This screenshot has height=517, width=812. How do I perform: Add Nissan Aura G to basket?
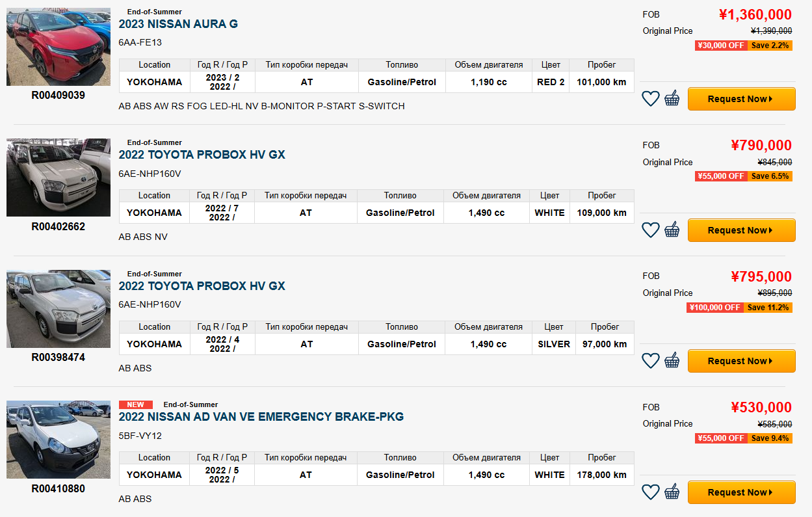pos(672,99)
